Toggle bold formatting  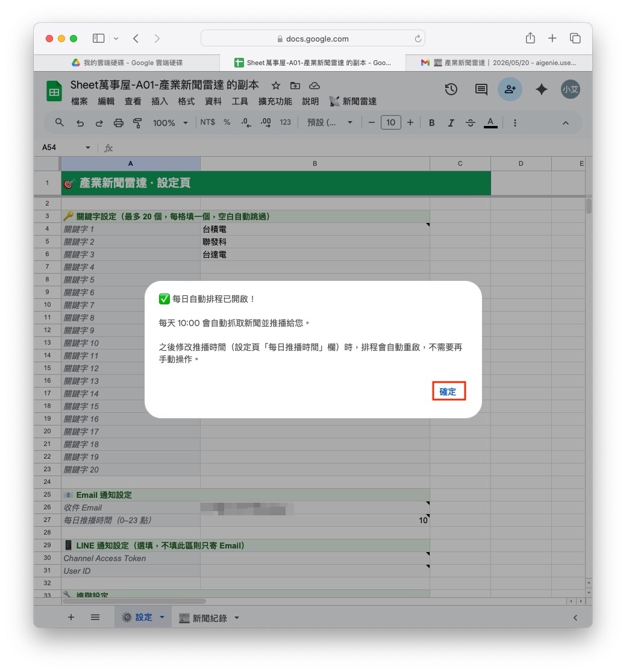(x=432, y=123)
